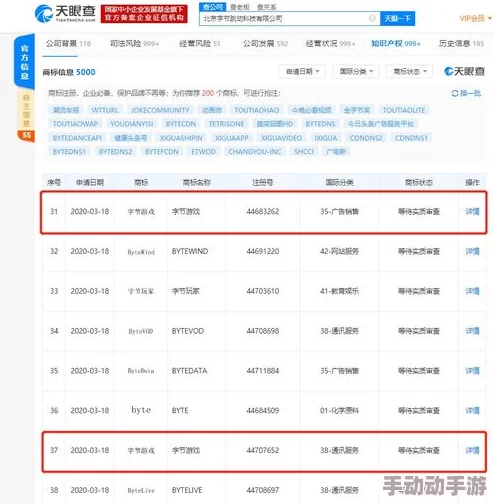
Task: Click the TETRISONE trademark tag
Action: (226, 124)
